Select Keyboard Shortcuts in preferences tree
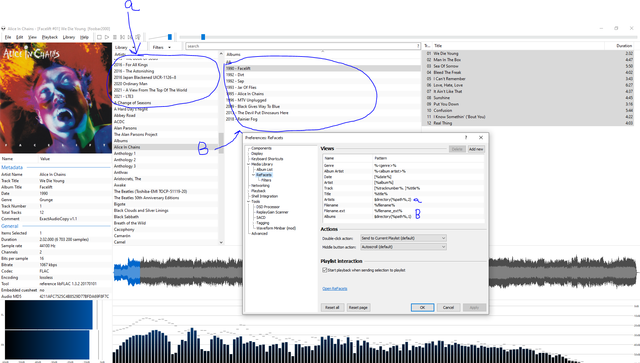Viewport: 640px width, 363px height. (267, 159)
